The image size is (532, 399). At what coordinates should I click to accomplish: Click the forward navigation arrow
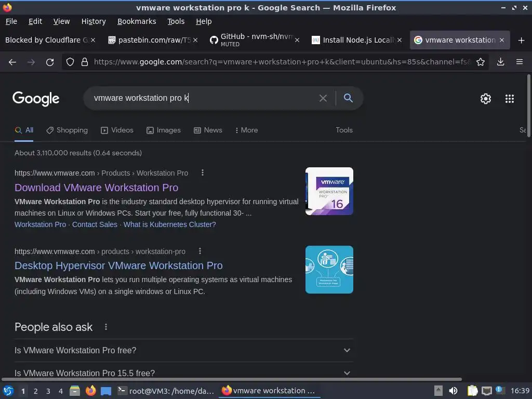pyautogui.click(x=31, y=62)
